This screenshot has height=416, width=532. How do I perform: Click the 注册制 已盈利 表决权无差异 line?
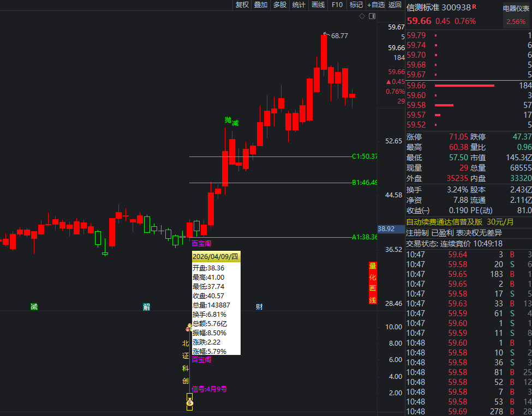point(454,233)
